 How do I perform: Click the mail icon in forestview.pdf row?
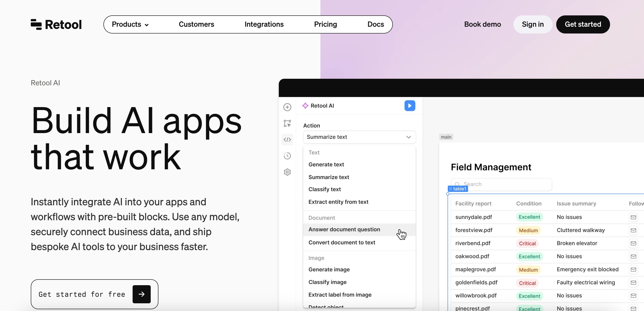click(633, 230)
